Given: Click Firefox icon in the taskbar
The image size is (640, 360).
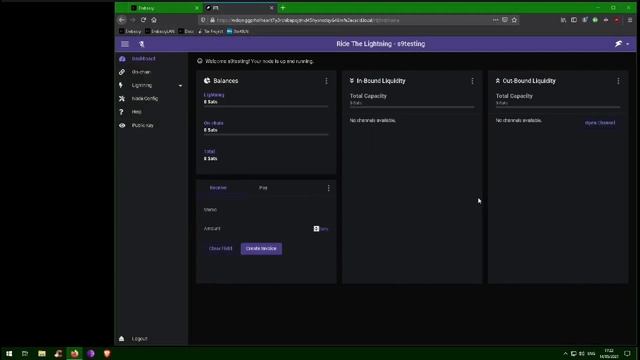Looking at the screenshot, I should 74,353.
